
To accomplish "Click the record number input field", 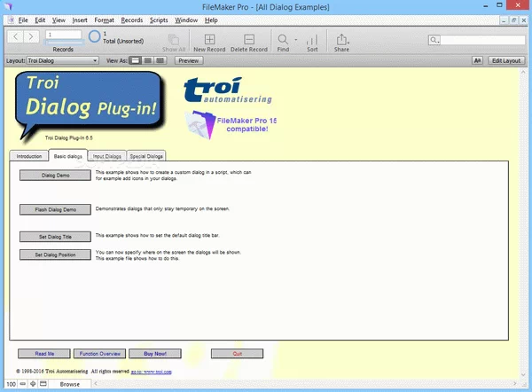I will [x=64, y=35].
